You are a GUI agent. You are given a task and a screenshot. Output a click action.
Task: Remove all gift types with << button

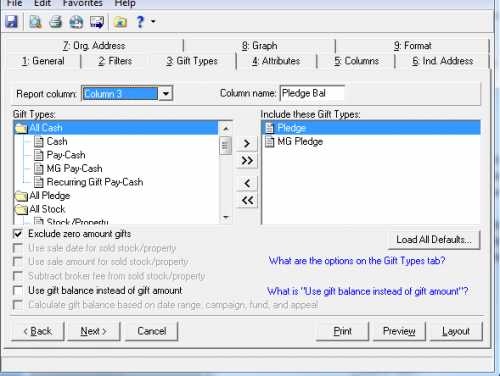click(247, 200)
